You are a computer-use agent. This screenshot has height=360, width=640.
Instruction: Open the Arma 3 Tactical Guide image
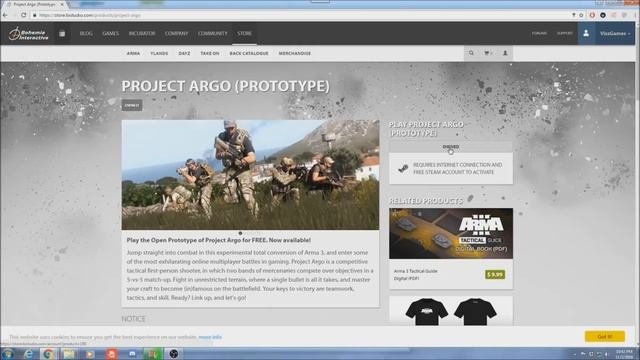[451, 233]
